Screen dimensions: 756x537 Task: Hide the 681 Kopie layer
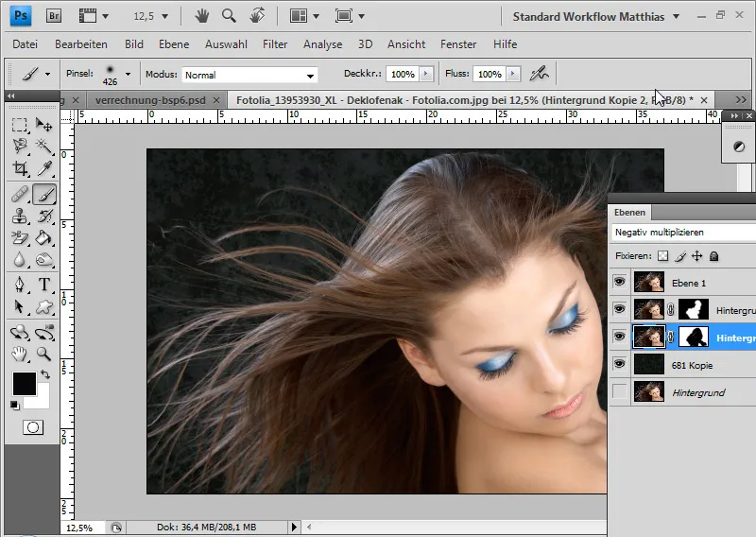[x=620, y=364]
